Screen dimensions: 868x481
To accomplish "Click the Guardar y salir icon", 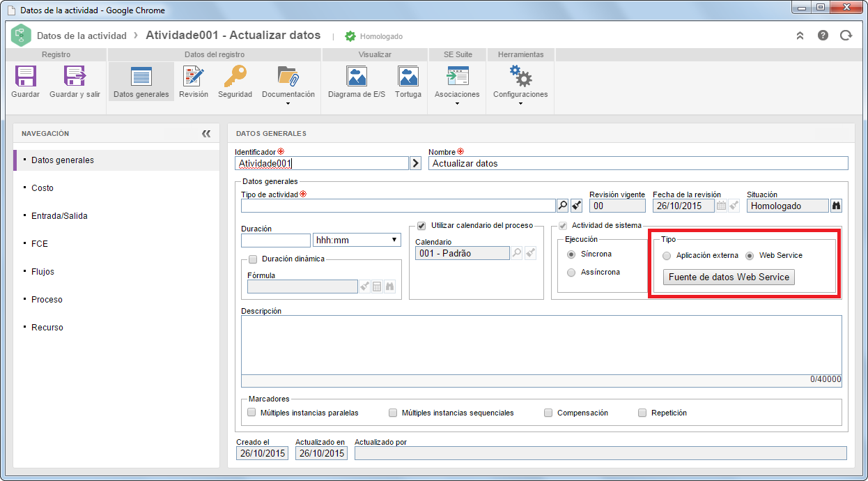I will pyautogui.click(x=75, y=77).
